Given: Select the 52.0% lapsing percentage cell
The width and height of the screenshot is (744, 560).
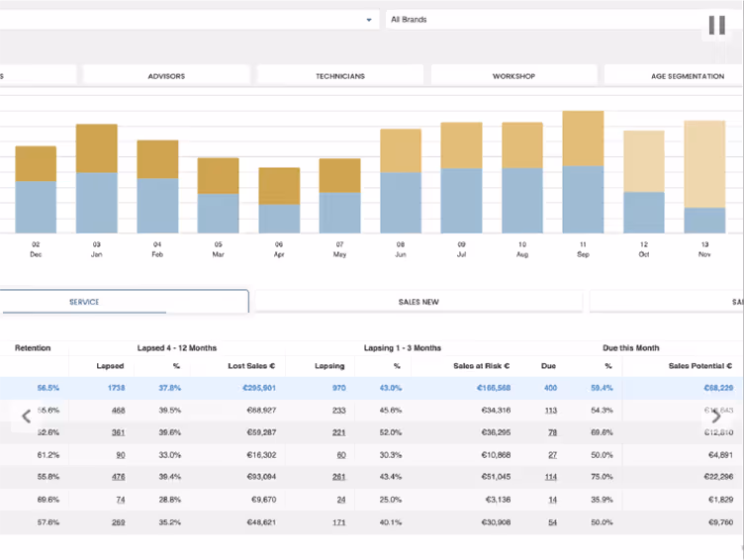Looking at the screenshot, I should coord(391,432).
